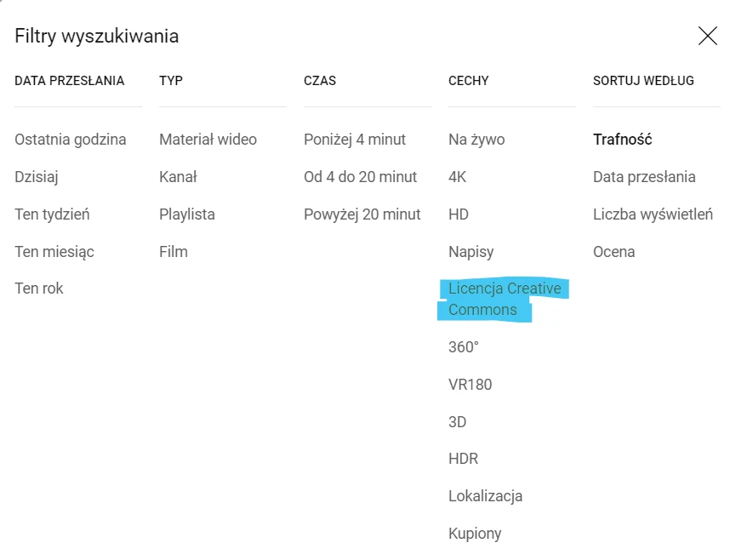Select the Dzisiaj filter
The height and width of the screenshot is (560, 730).
coord(39,177)
